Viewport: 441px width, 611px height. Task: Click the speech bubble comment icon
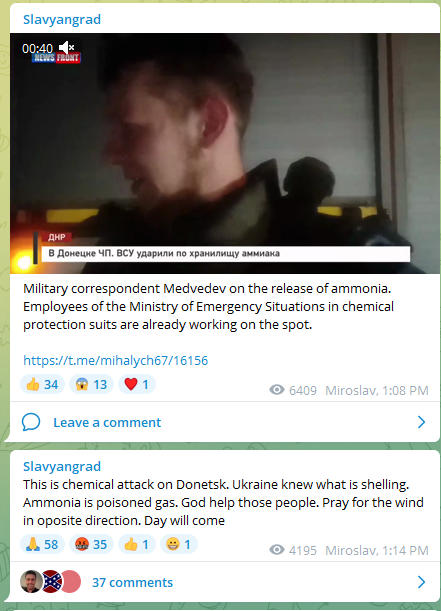click(x=31, y=422)
